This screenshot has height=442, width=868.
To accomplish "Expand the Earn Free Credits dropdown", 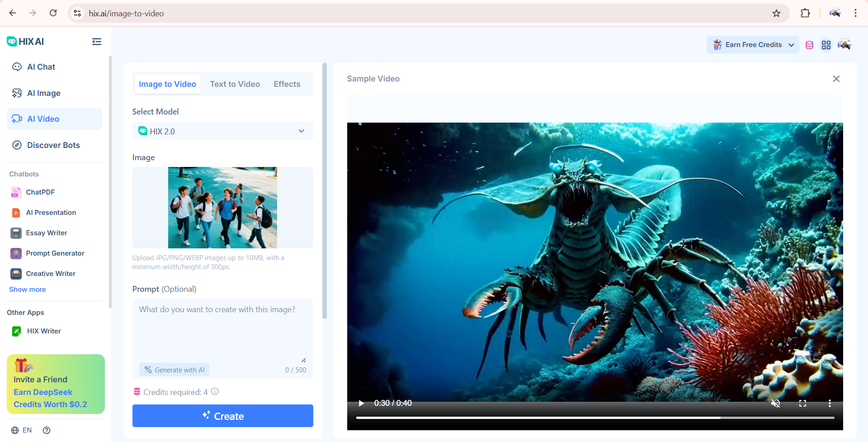I will point(752,45).
